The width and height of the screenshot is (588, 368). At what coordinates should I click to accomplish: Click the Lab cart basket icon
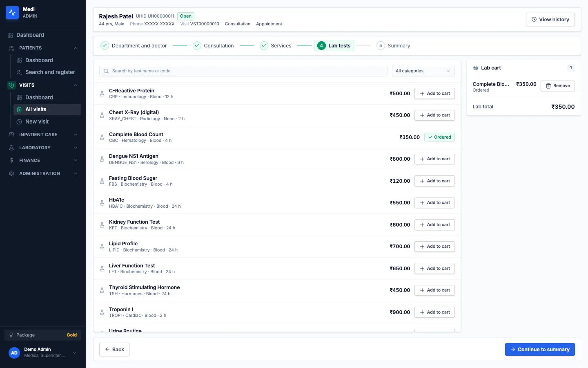point(476,68)
